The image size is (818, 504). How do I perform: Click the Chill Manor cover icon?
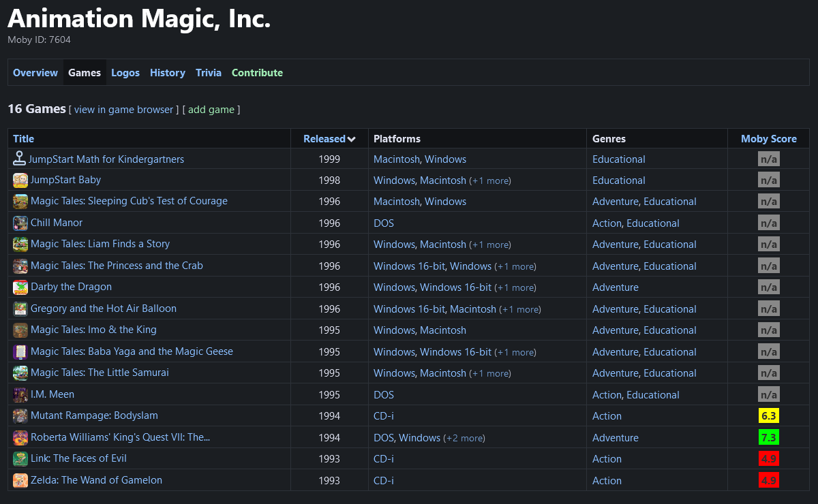click(x=20, y=223)
